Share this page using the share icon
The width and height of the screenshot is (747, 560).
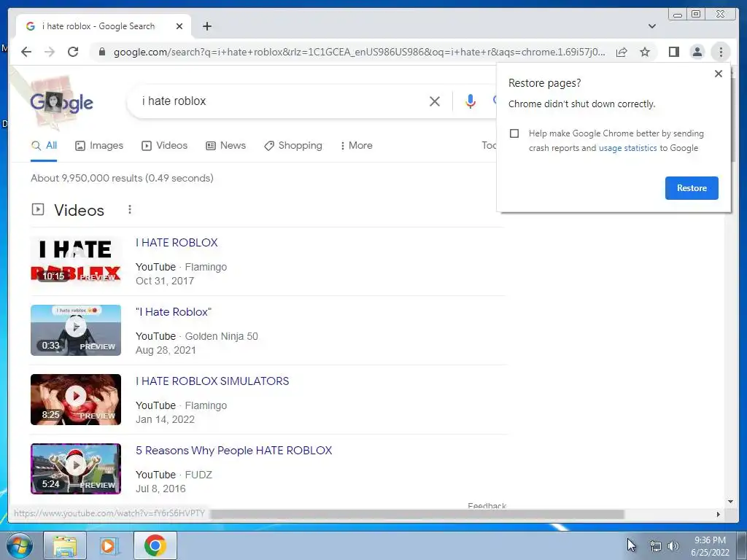tap(622, 52)
